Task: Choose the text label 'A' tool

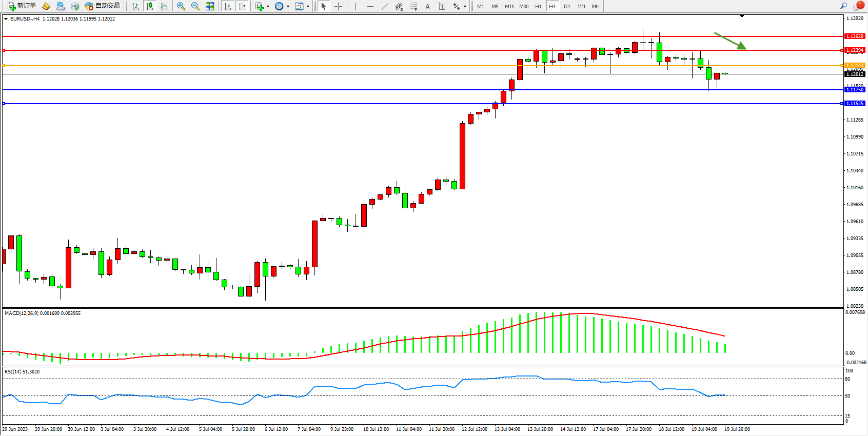Action: coord(427,6)
